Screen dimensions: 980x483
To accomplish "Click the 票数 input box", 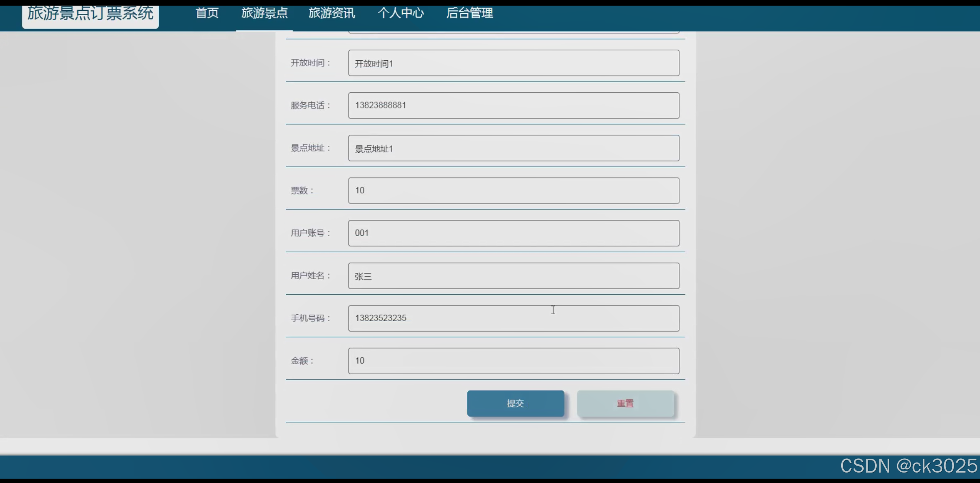I will pyautogui.click(x=513, y=191).
